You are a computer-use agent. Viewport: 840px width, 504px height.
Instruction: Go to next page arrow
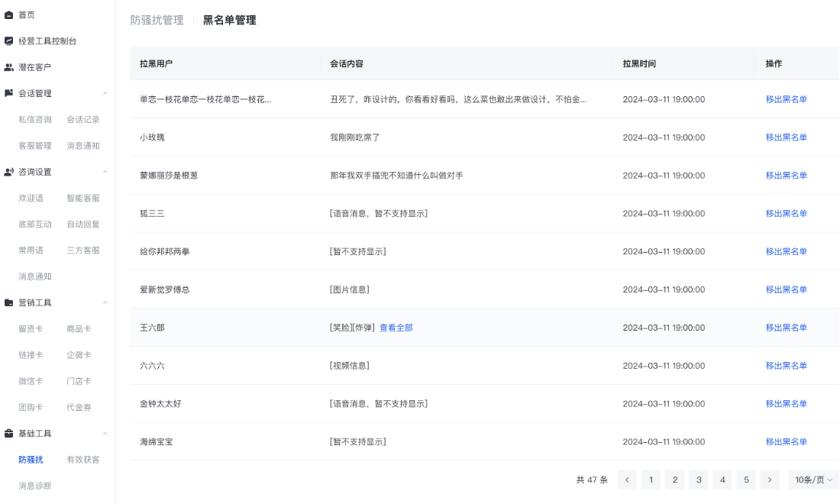(770, 480)
